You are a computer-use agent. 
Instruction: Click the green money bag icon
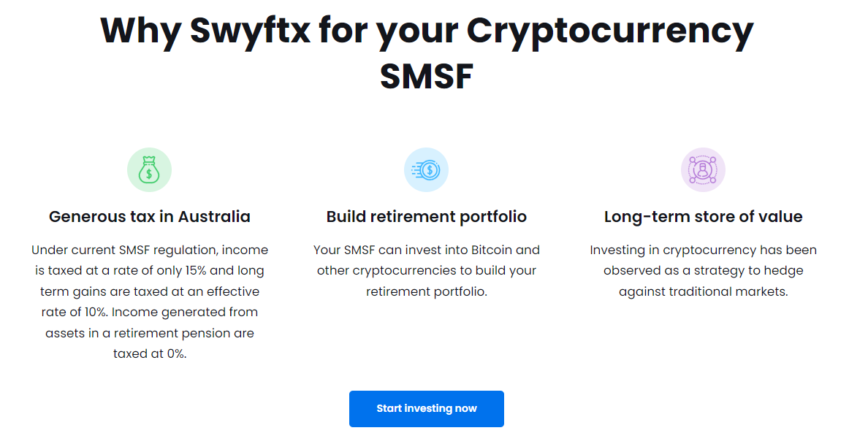click(150, 169)
